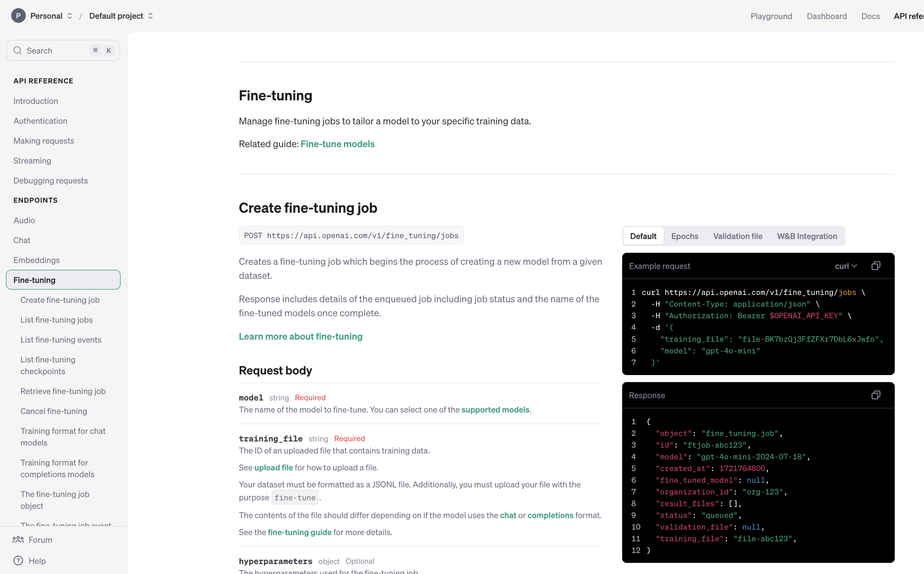Click into the Search input field
The width and height of the screenshot is (924, 574).
pyautogui.click(x=57, y=51)
